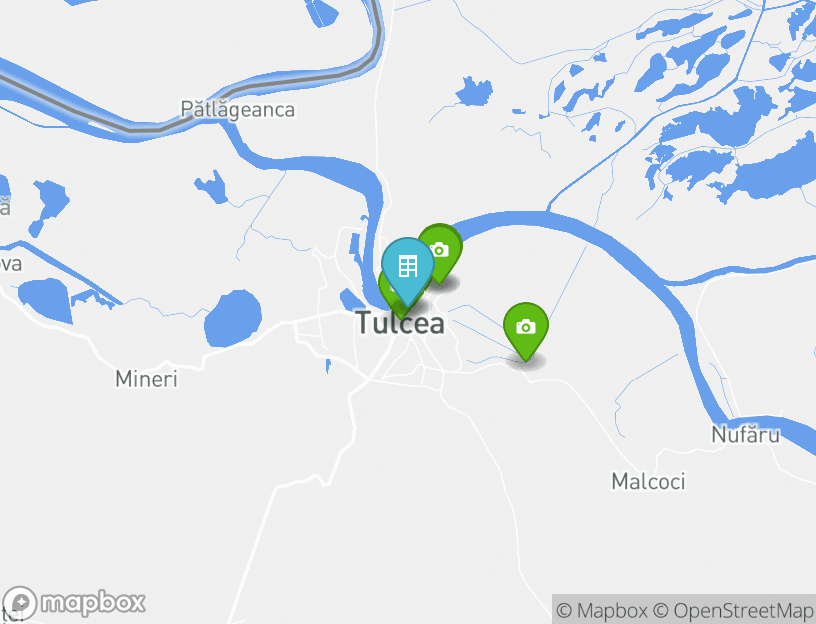This screenshot has width=816, height=624.
Task: Click the large round lake west of Tulcea
Action: [x=233, y=319]
